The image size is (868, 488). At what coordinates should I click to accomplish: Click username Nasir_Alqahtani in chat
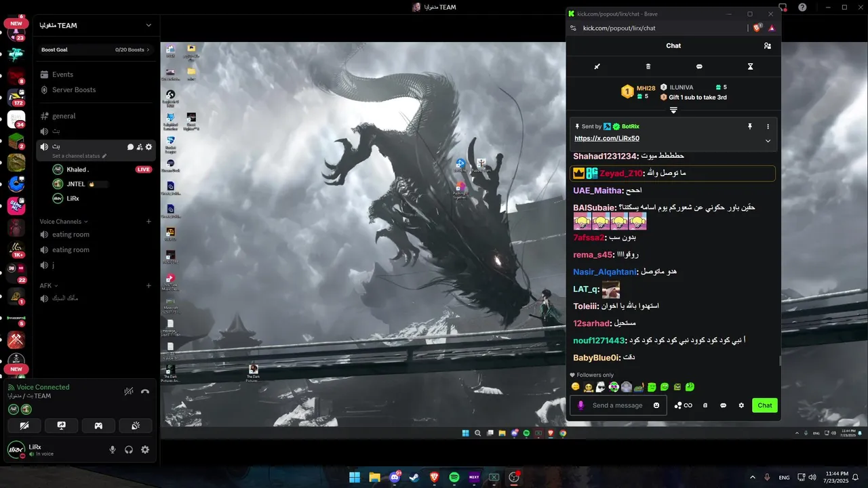tap(605, 272)
